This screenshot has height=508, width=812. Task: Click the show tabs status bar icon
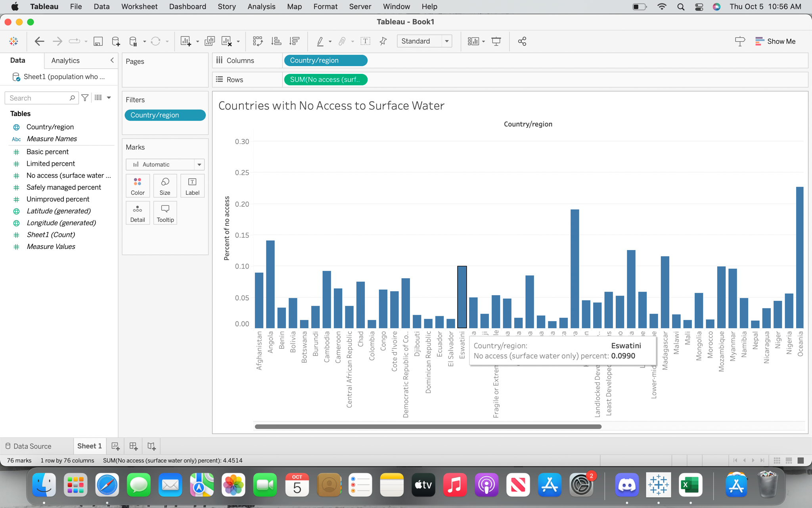pyautogui.click(x=801, y=460)
